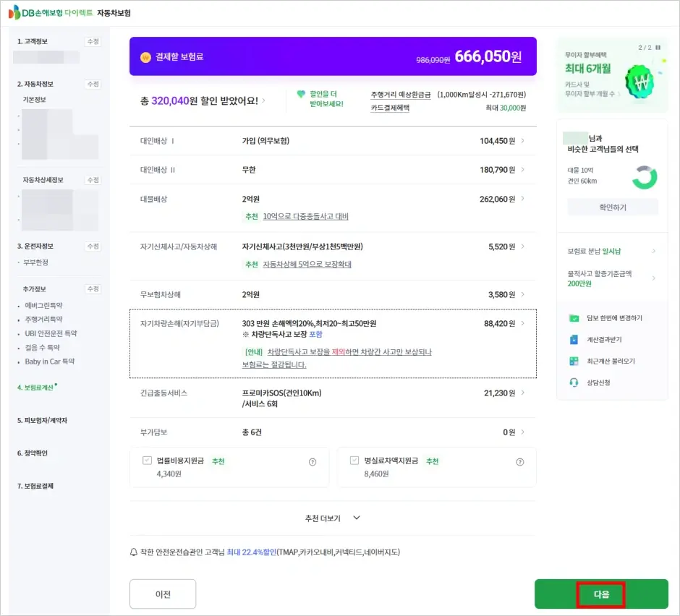Open 보험료 분납 일시납 chevron

pyautogui.click(x=653, y=251)
